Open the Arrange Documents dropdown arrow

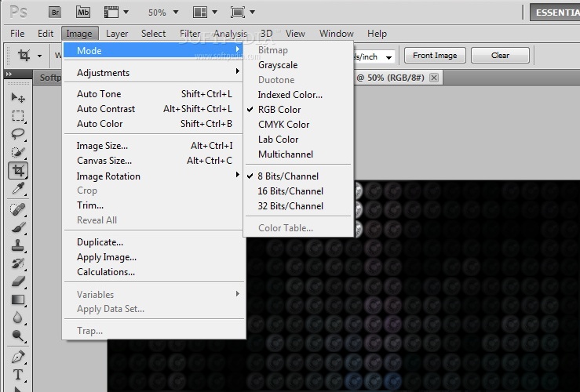[214, 13]
